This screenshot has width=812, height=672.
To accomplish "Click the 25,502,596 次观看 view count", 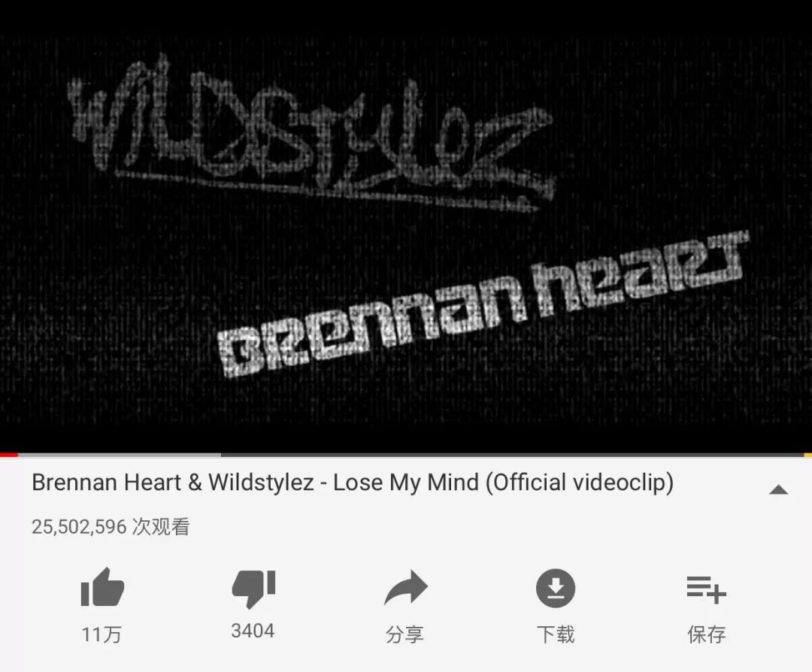I will click(111, 526).
